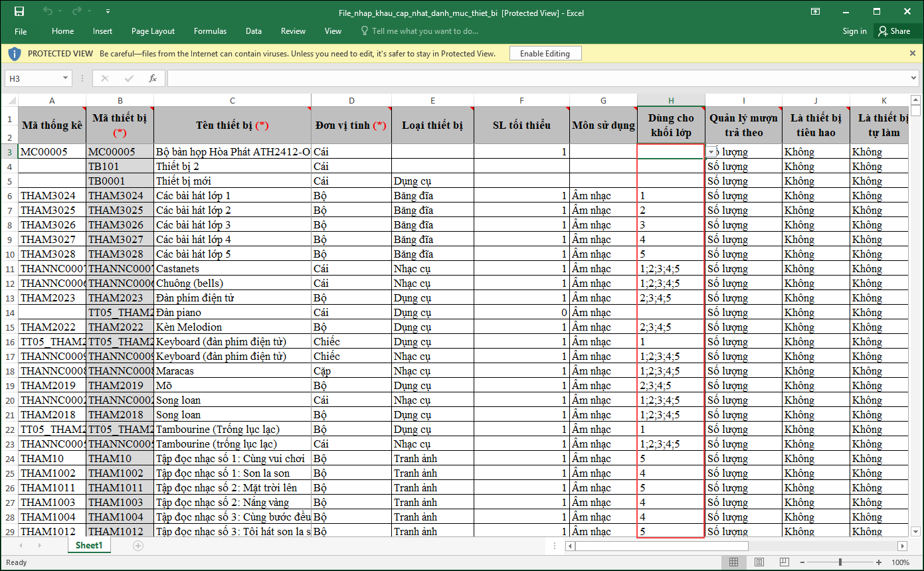924x571 pixels.
Task: Open the Formulas ribbon tab
Action: (x=210, y=31)
